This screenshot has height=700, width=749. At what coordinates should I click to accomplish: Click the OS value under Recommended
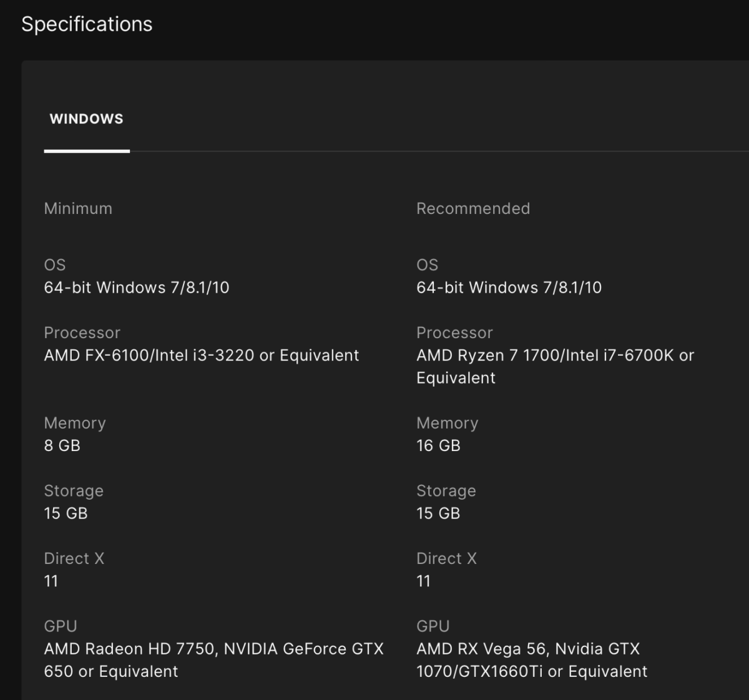(509, 288)
